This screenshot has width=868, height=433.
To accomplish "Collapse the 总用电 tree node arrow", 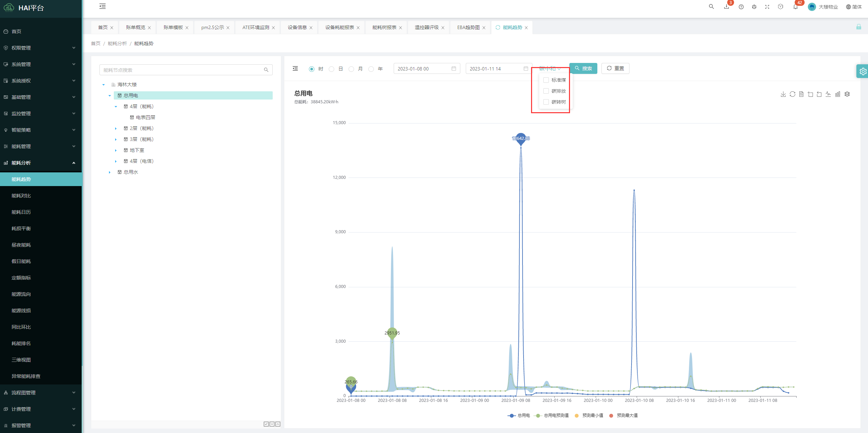I will 110,95.
